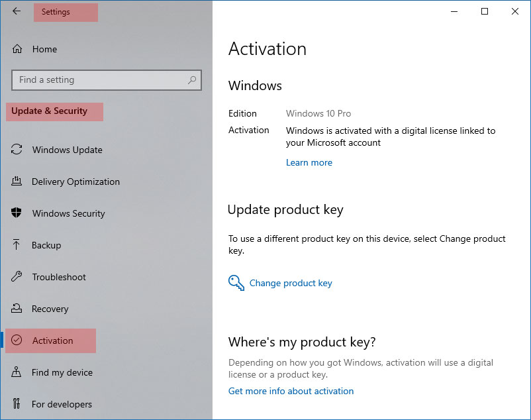Go to the Recovery section

[x=50, y=309]
